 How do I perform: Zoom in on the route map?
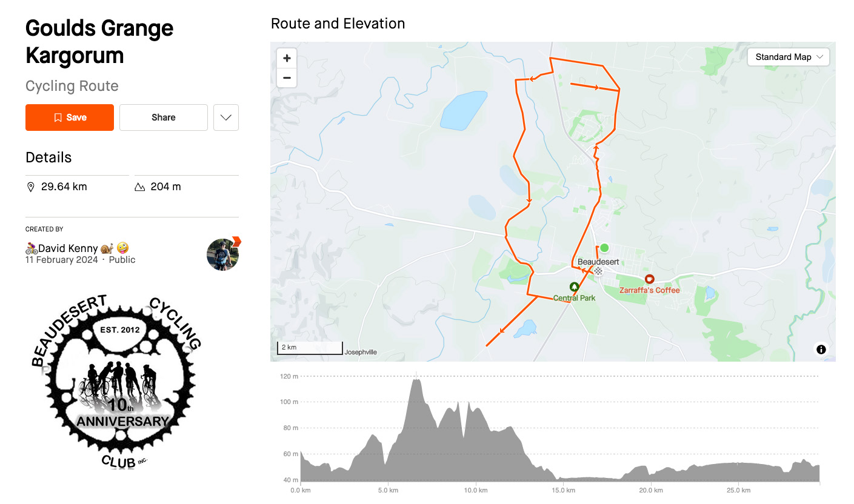click(287, 58)
